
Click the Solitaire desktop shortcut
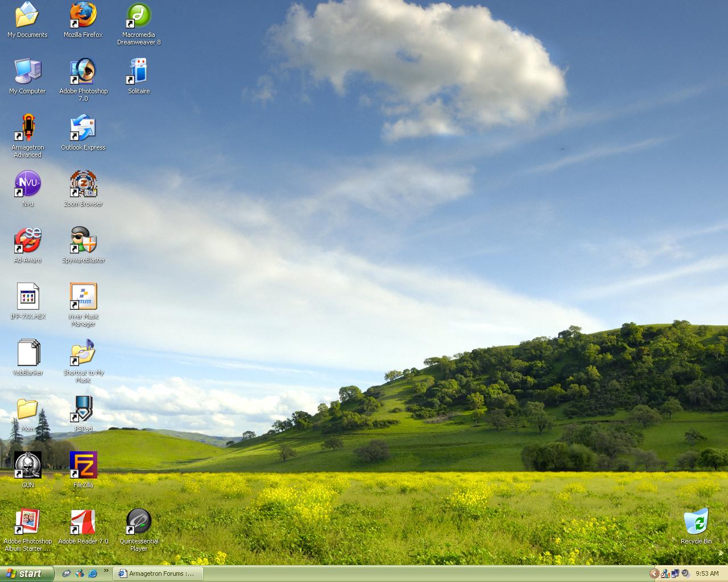[139, 72]
